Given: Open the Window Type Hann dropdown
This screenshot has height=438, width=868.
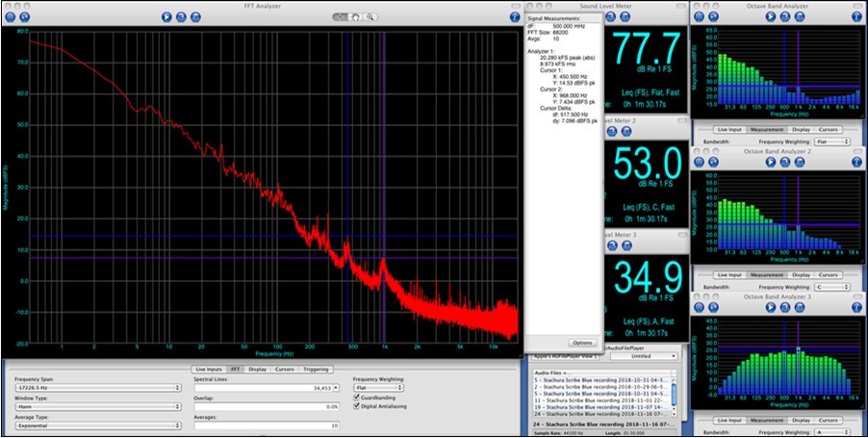Looking at the screenshot, I should pyautogui.click(x=96, y=406).
